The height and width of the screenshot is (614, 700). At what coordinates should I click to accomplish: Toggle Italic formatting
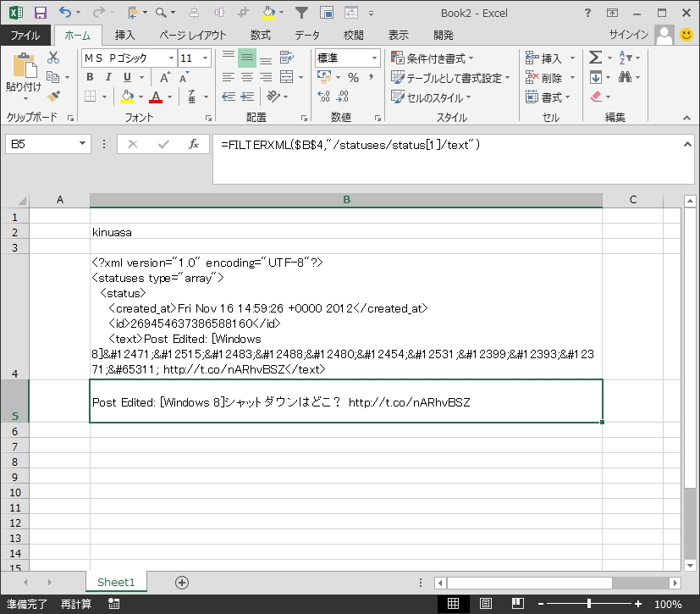pyautogui.click(x=108, y=77)
